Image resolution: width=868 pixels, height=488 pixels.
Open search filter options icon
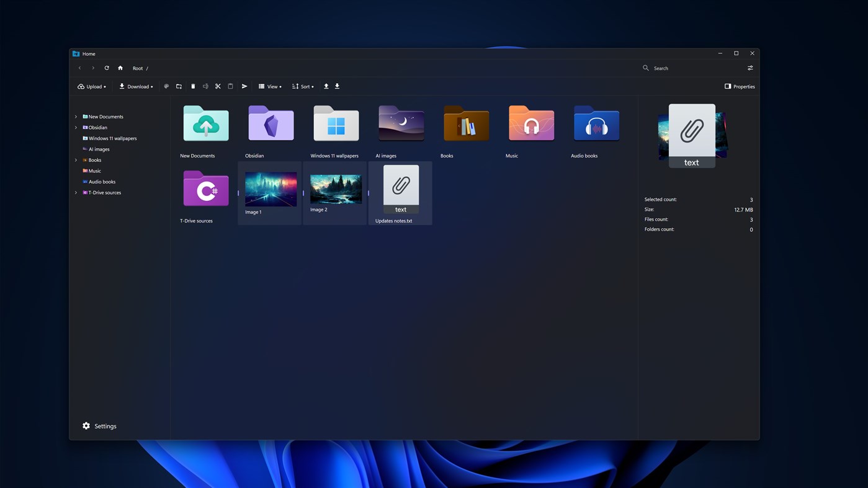750,68
